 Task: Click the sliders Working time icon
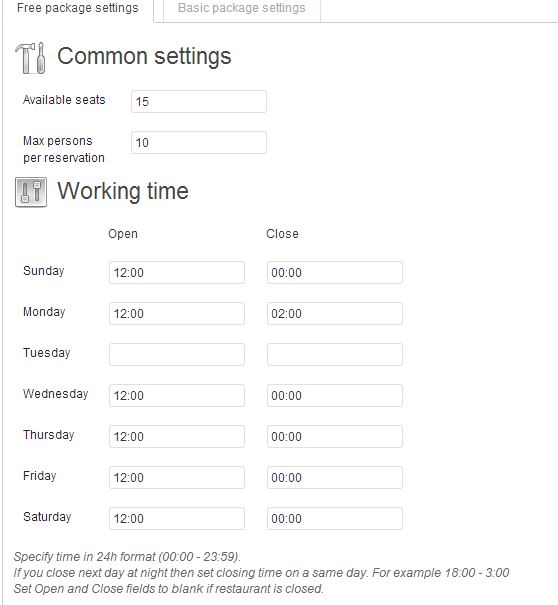[31, 192]
